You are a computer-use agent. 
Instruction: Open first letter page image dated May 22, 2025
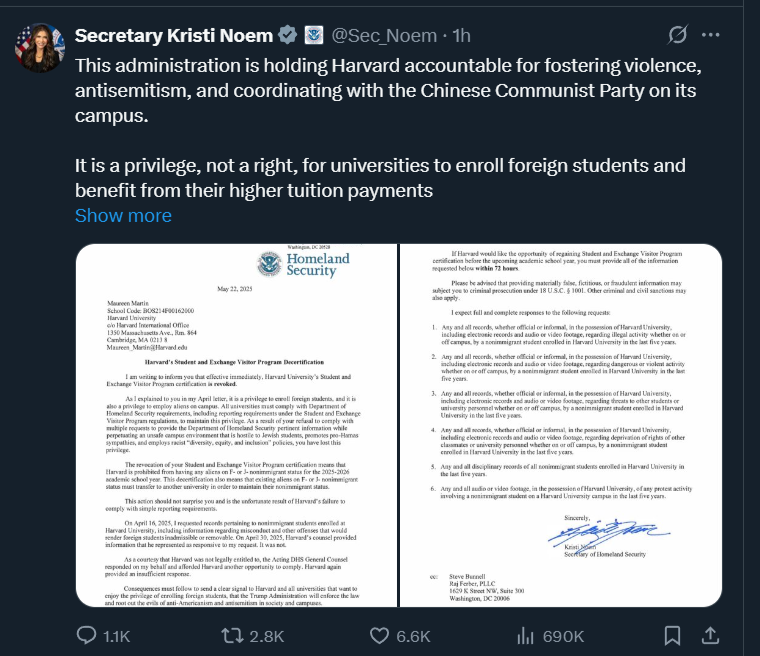point(236,425)
